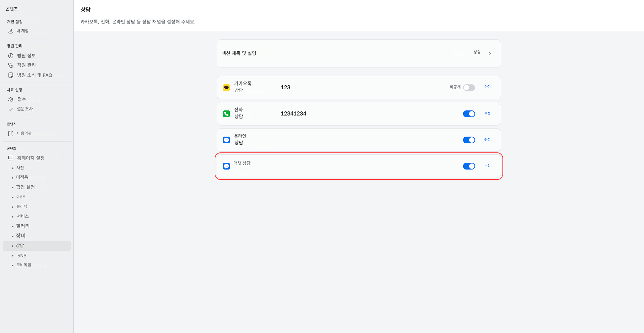Disable the 전화 상담 toggle
The image size is (644, 333).
tap(469, 114)
